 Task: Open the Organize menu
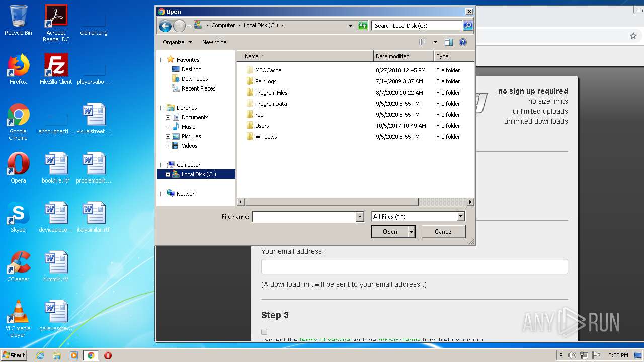click(177, 42)
